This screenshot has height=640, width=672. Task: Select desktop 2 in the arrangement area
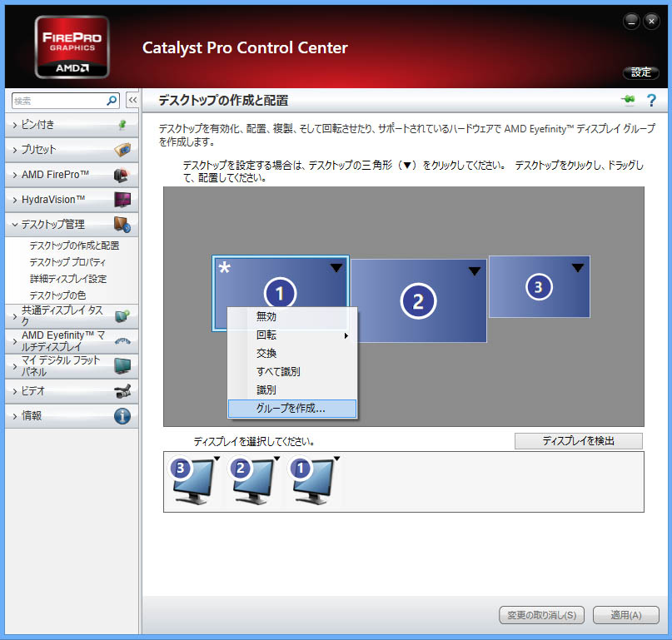coord(418,300)
